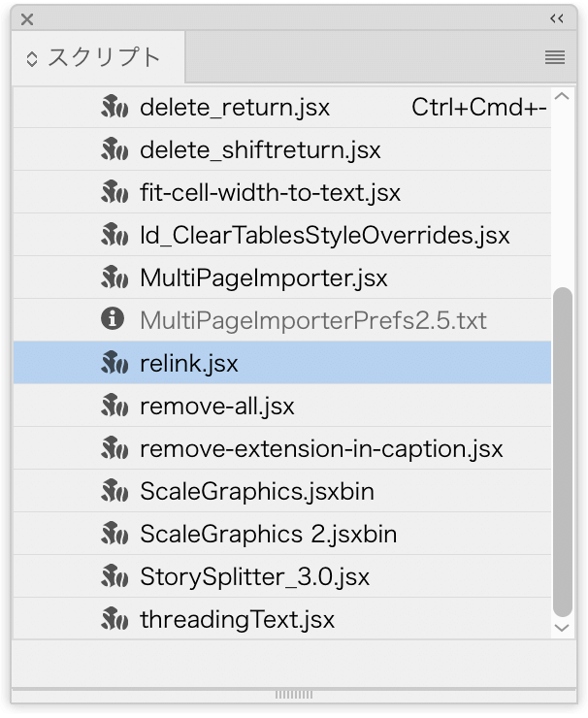Open the panel hamburger menu

pos(555,57)
